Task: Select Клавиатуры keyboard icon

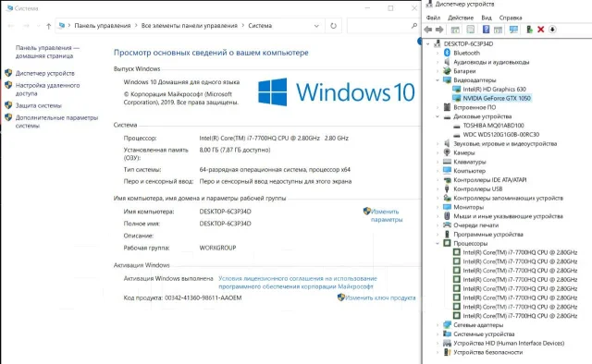Action: coord(447,162)
